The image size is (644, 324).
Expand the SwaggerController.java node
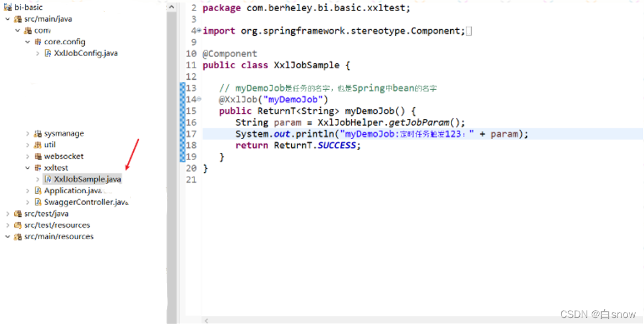click(28, 202)
